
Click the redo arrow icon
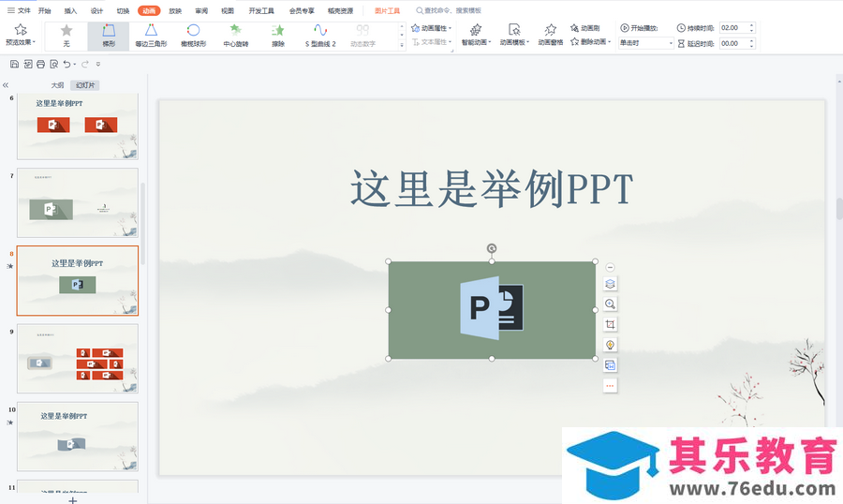pyautogui.click(x=85, y=64)
